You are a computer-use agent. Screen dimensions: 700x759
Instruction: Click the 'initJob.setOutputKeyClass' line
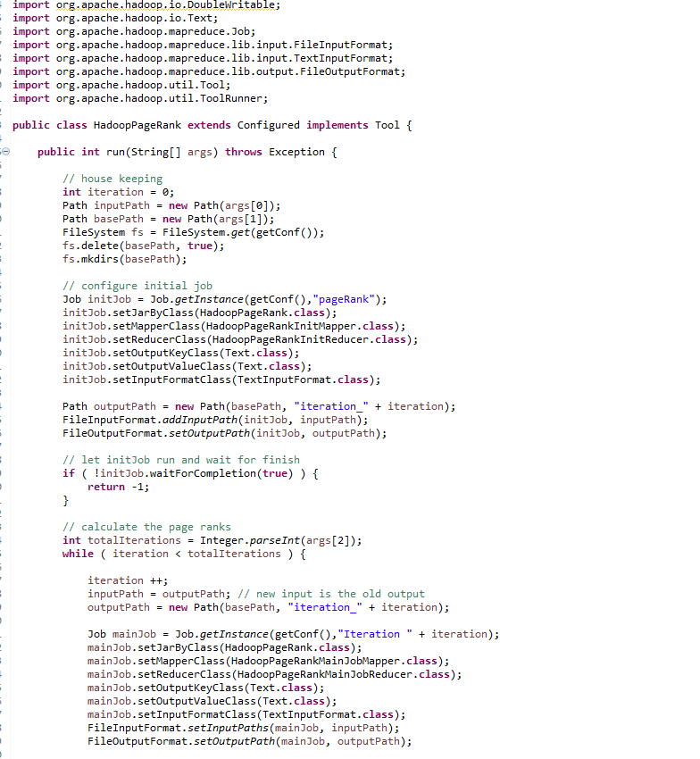point(181,353)
